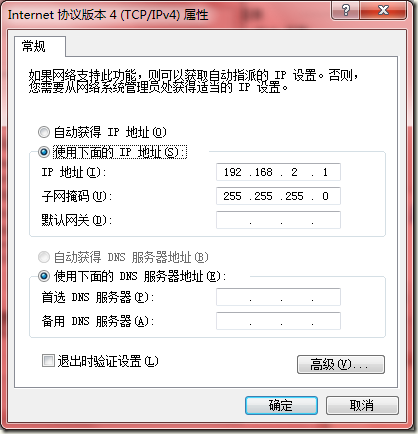
Task: Focus the 默认网关 address field
Action: point(278,220)
